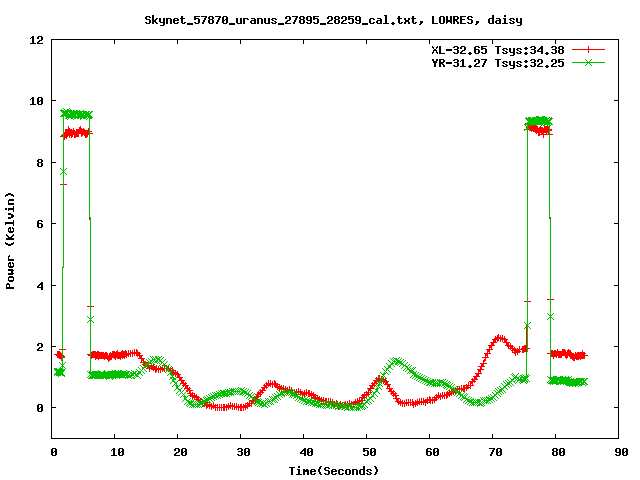Screen dimensions: 640x480
Task: Click the 90 tick label on the x-axis
Action: click(x=619, y=453)
